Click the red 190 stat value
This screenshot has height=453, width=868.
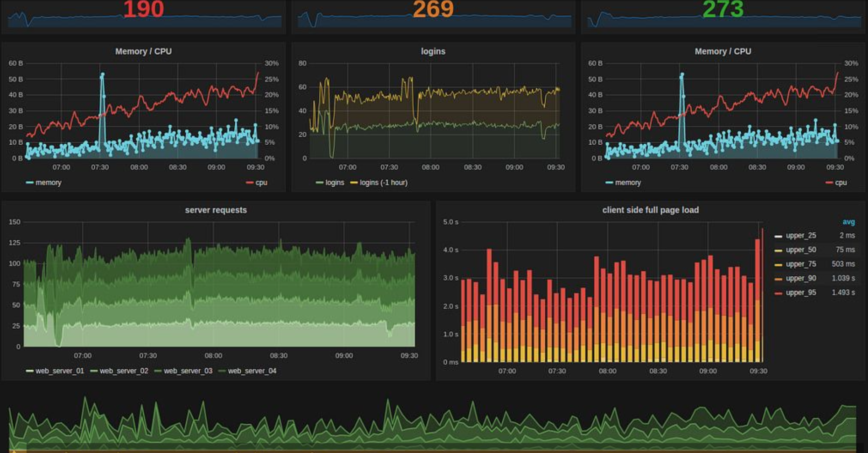coord(143,9)
